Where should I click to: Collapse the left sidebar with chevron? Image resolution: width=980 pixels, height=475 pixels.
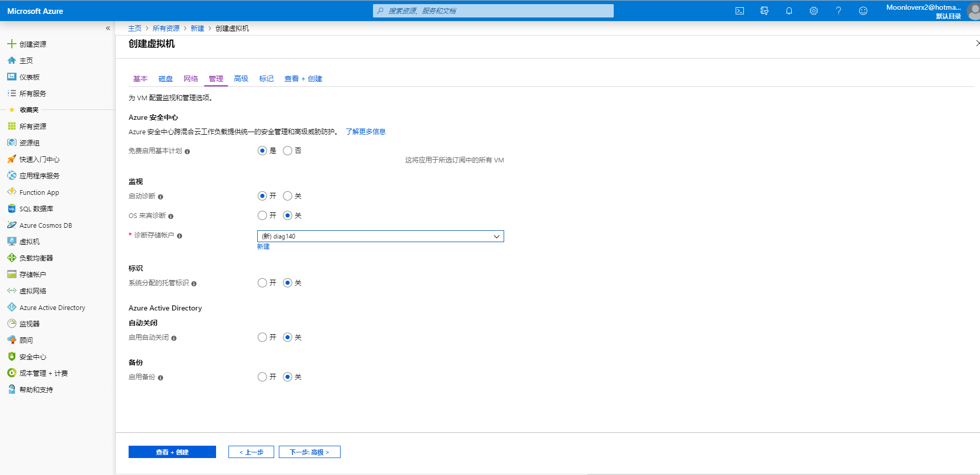tap(108, 28)
